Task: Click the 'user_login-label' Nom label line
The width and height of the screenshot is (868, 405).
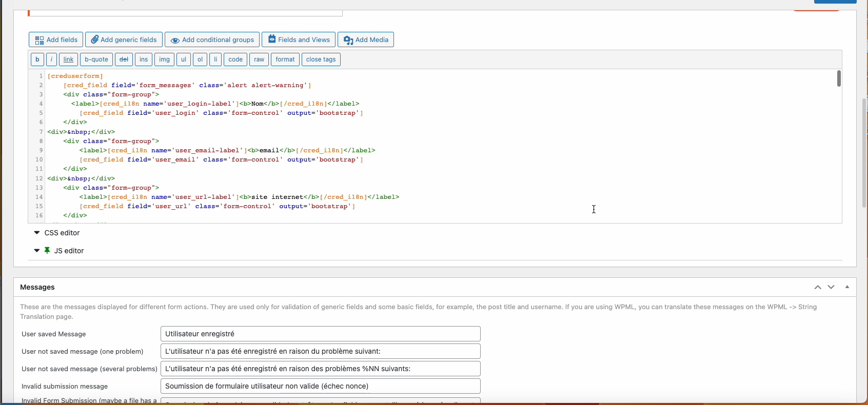Action: [x=215, y=104]
